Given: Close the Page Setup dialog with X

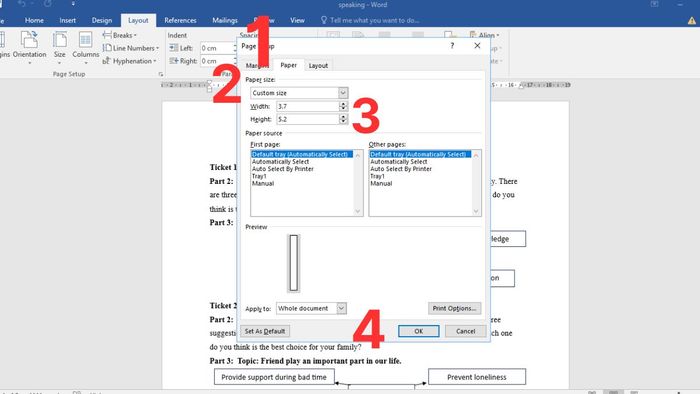Looking at the screenshot, I should click(x=477, y=46).
